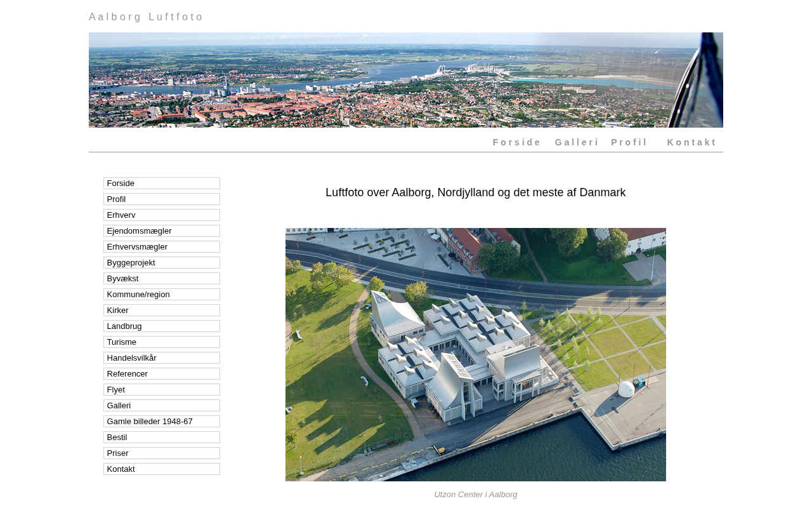Image resolution: width=812 pixels, height=508 pixels.
Task: Open Kontakt in the top navigation
Action: 691,142
